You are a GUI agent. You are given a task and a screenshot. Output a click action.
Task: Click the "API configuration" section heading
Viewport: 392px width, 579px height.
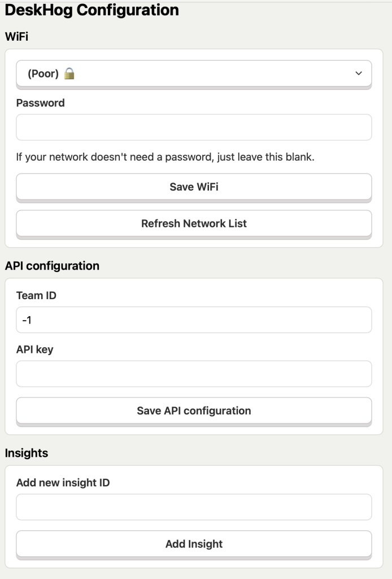[x=53, y=266]
